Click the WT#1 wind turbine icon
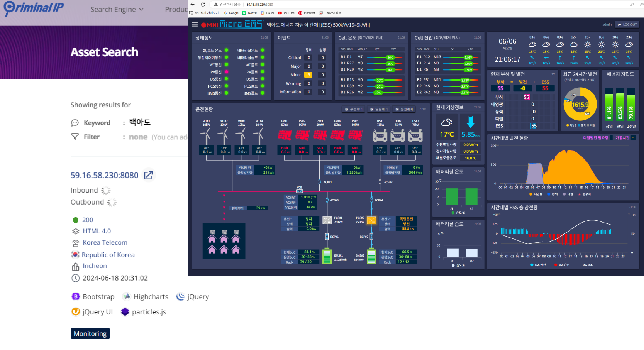The image size is (644, 350). coord(206,135)
